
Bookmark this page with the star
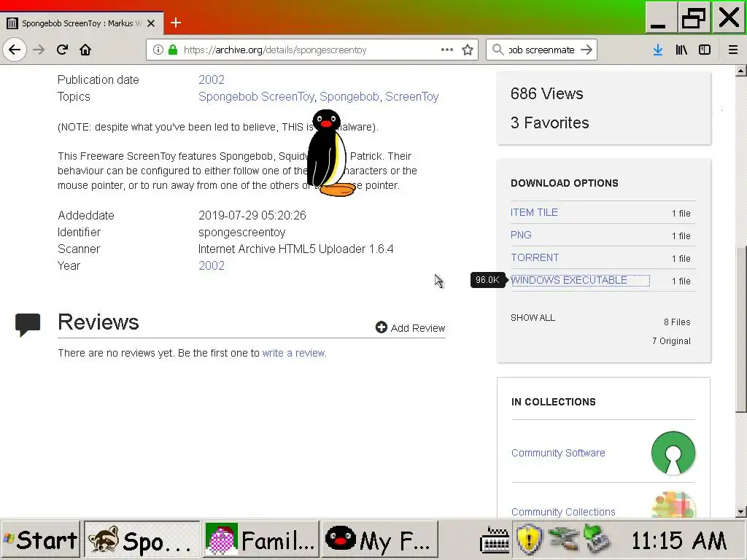468,50
